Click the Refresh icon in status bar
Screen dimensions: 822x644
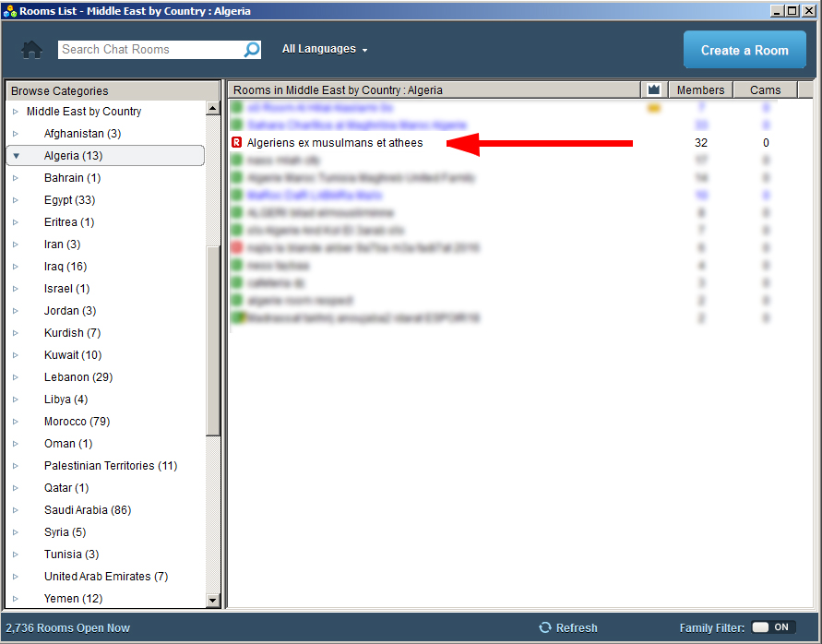(x=545, y=627)
